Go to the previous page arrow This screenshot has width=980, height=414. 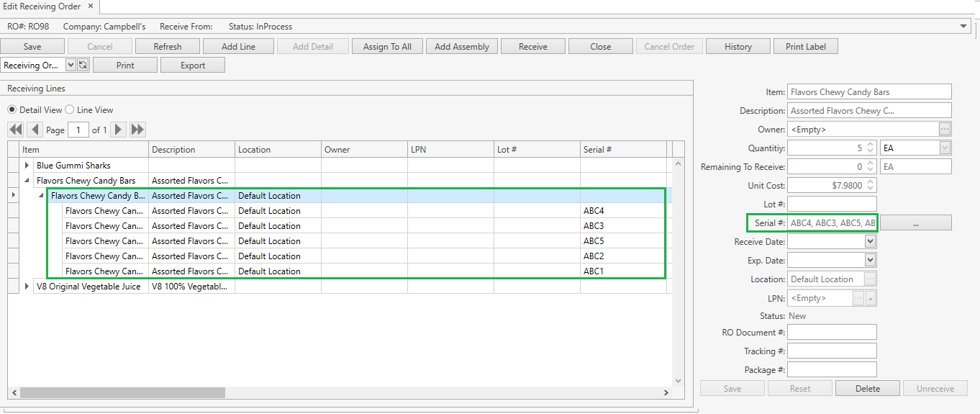35,130
